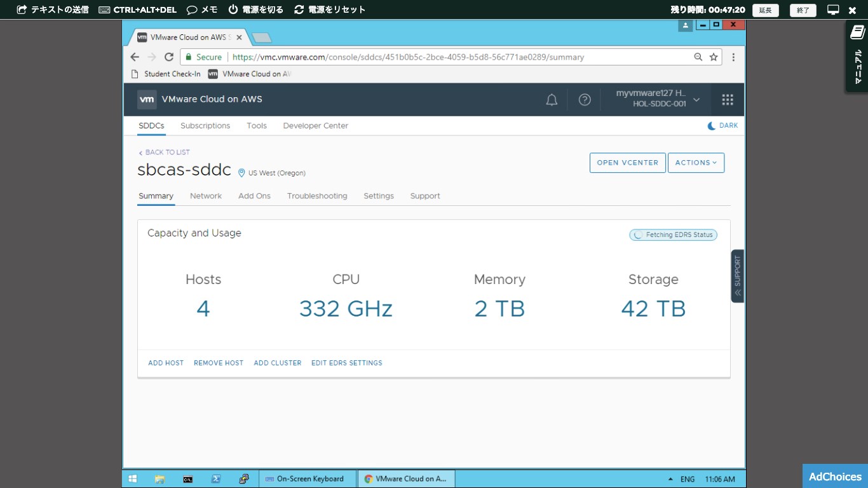This screenshot has width=868, height=488.
Task: Select the Summary tab
Action: (x=156, y=196)
